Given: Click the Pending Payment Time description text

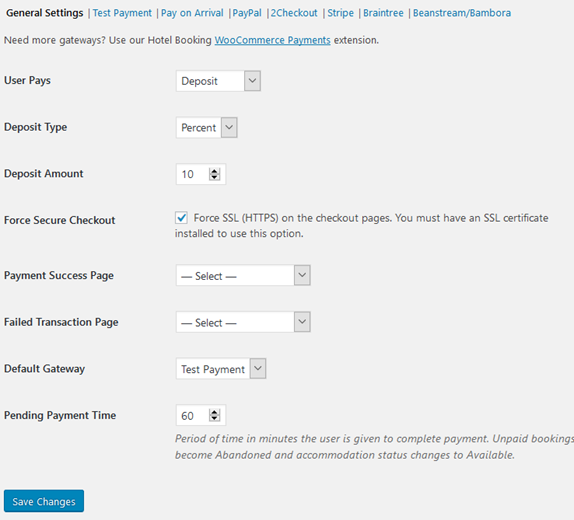Looking at the screenshot, I should point(374,447).
